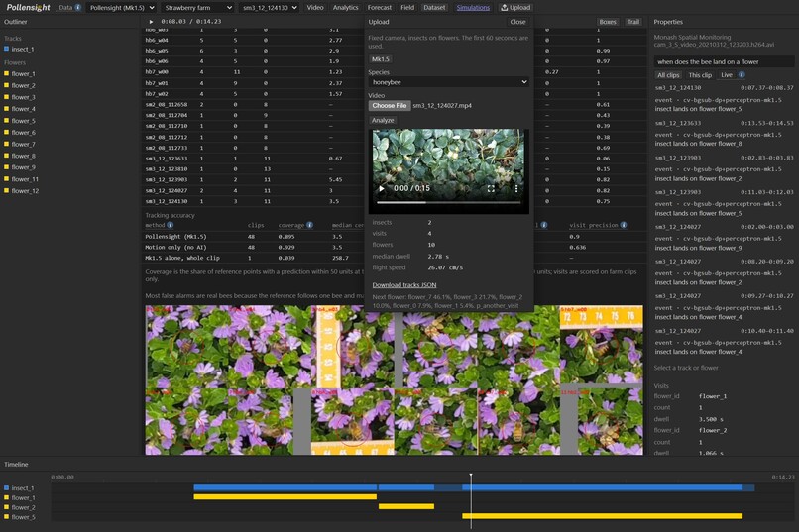Screen dimensions: 799x532
Task: Select the Live filter
Action: 726,75
